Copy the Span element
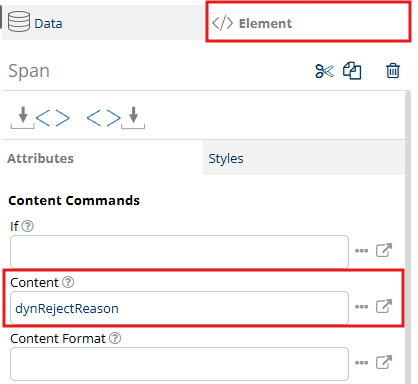This screenshot has height=384, width=418. pos(352,71)
